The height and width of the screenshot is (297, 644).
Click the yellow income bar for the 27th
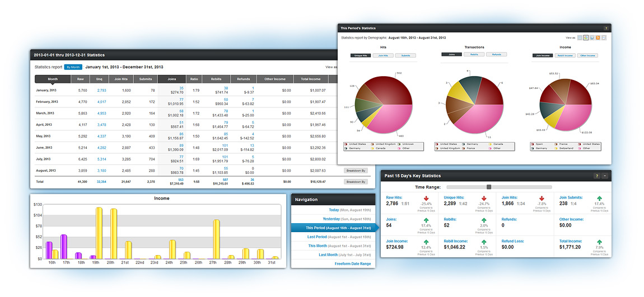click(216, 239)
